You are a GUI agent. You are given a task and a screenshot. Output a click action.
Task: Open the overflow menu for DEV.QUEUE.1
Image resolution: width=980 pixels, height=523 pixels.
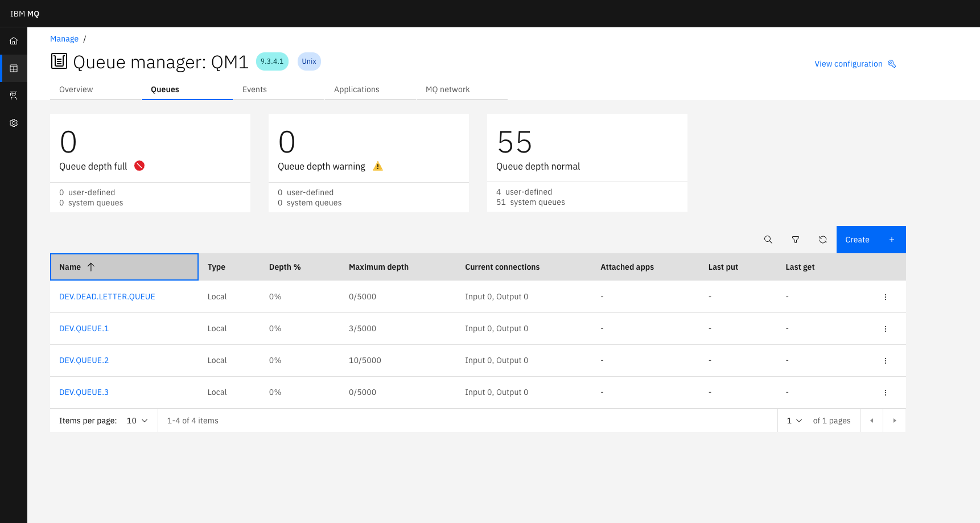(885, 328)
